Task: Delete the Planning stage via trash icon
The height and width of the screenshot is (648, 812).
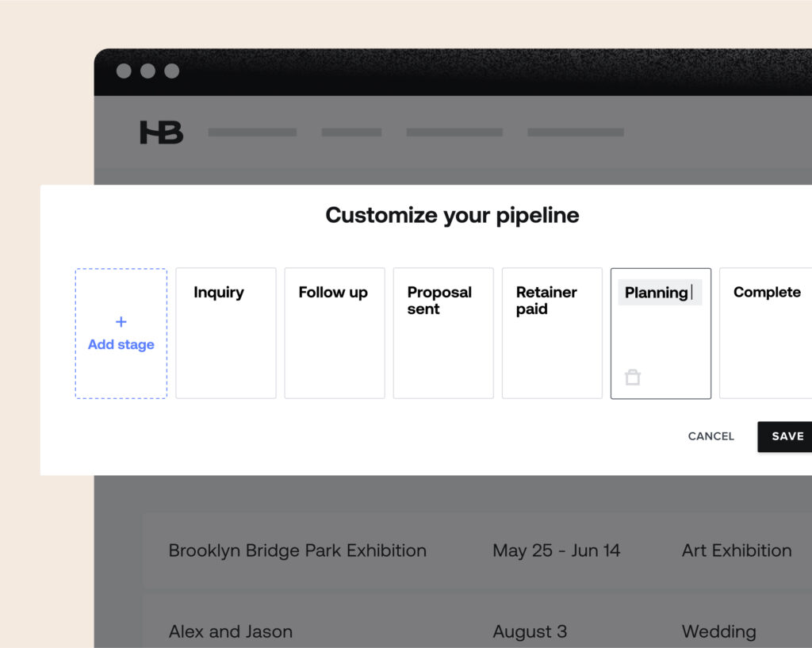Action: (632, 377)
